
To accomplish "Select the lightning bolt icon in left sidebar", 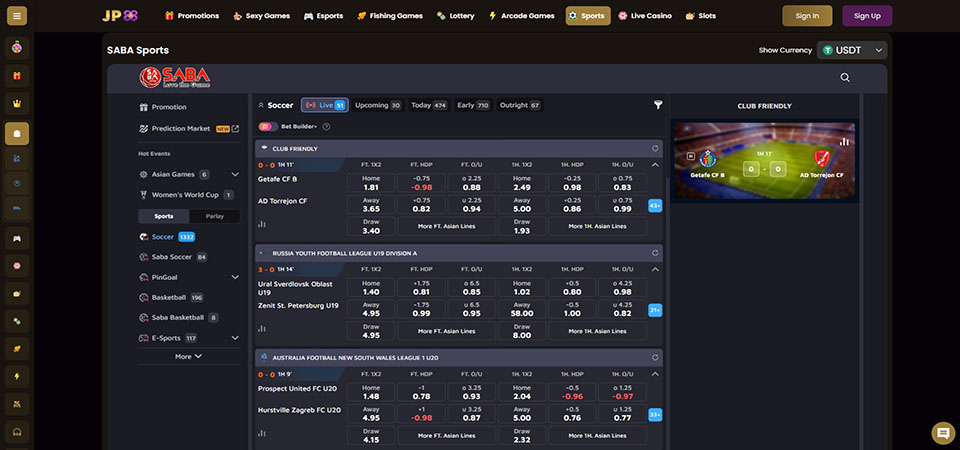I will point(17,376).
